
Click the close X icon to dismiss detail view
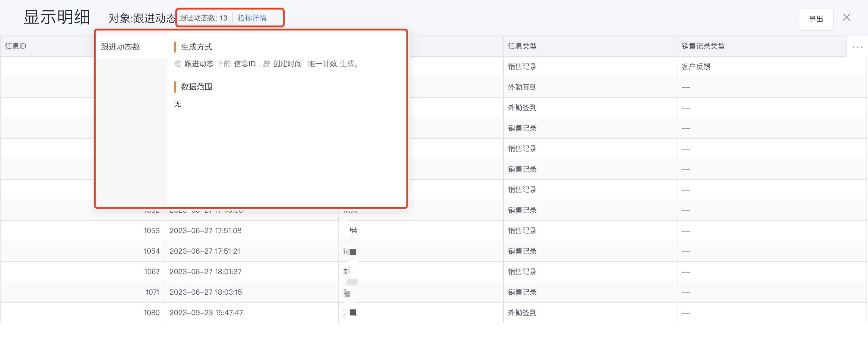[846, 17]
